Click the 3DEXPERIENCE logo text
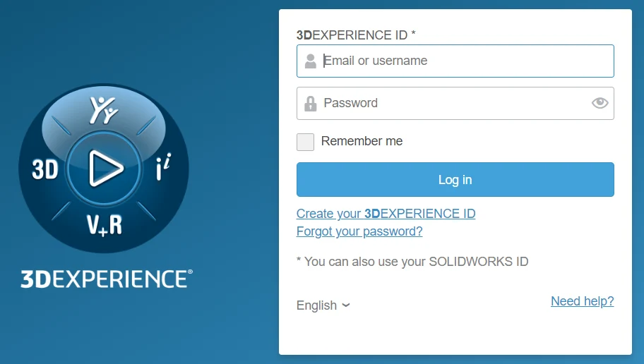 coord(107,279)
